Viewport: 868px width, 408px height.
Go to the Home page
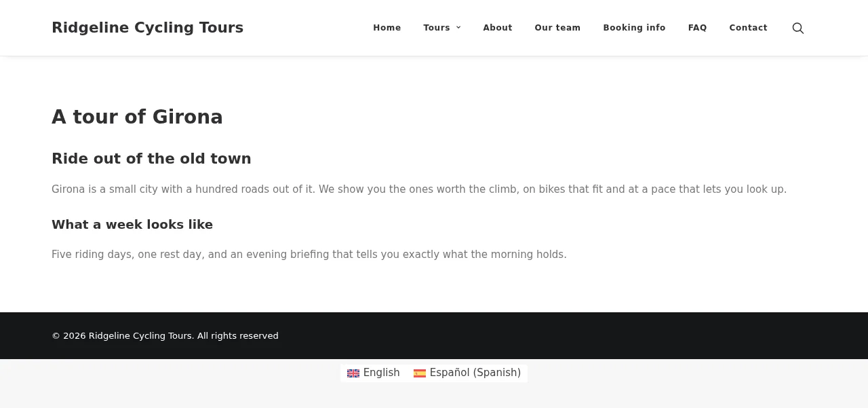(x=387, y=28)
